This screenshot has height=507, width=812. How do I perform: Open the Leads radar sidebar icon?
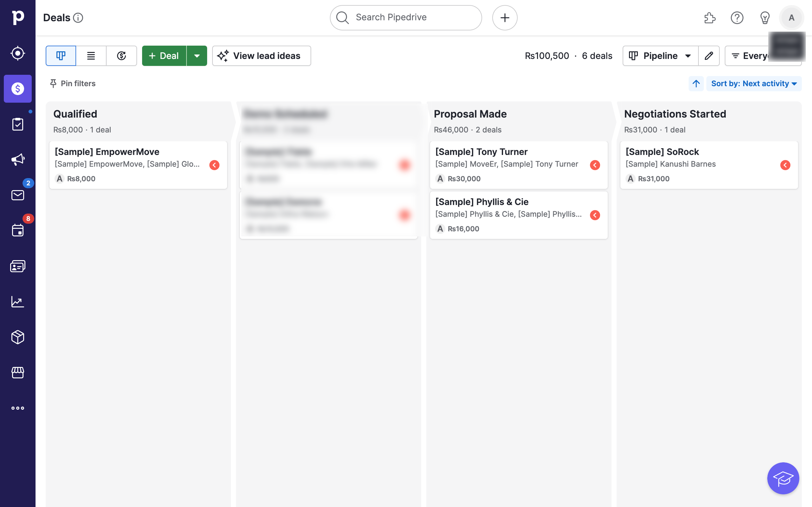pyautogui.click(x=17, y=53)
